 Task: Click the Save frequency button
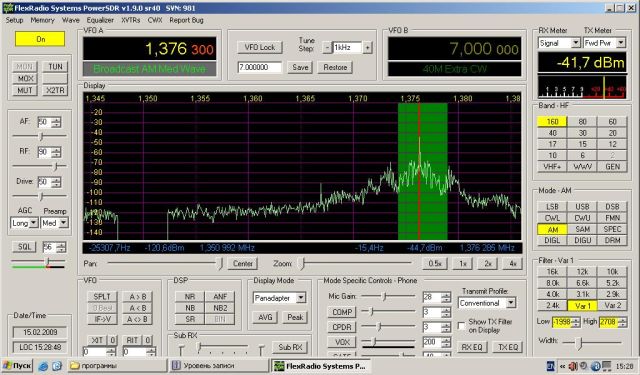point(300,67)
